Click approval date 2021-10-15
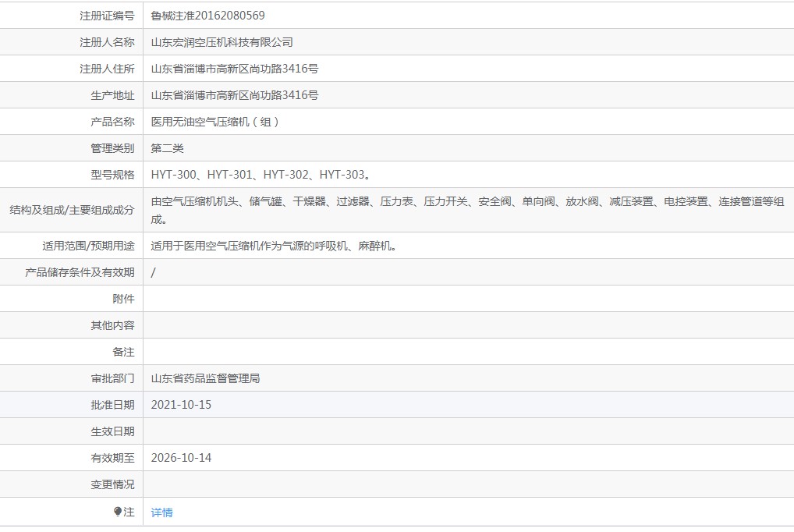 (x=181, y=405)
